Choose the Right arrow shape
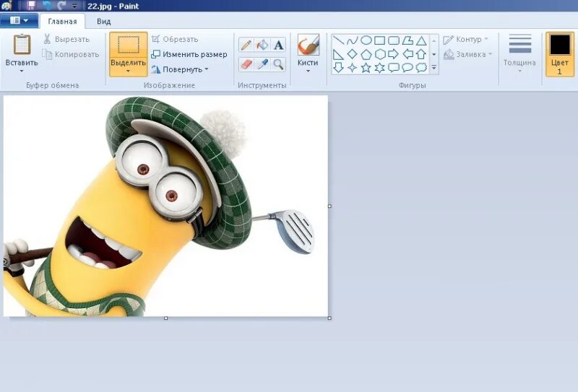Viewport: 578px width, 392px height. 394,54
